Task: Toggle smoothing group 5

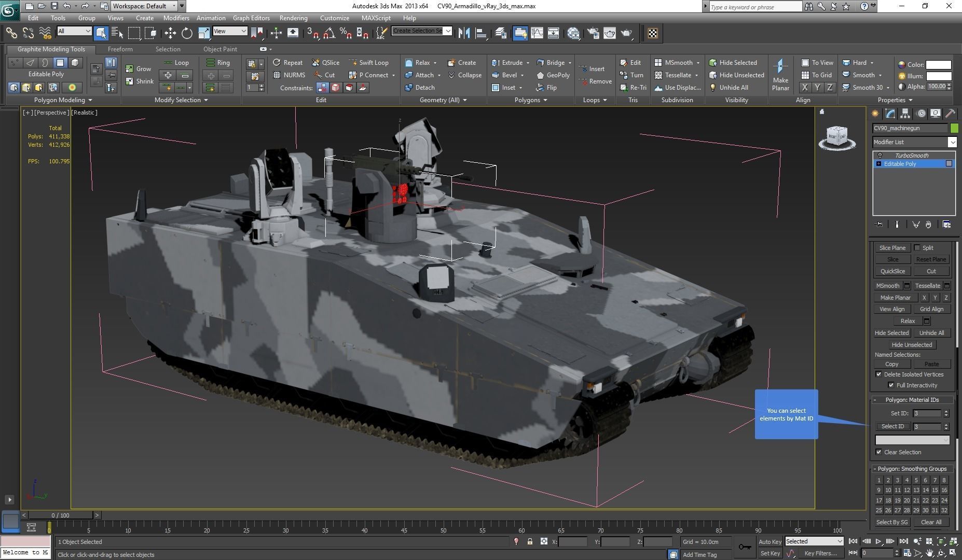Action: point(916,481)
